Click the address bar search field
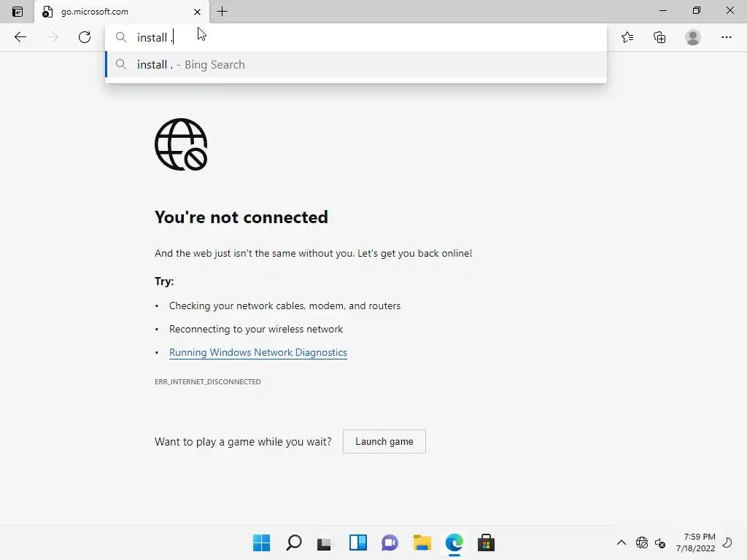 356,37
